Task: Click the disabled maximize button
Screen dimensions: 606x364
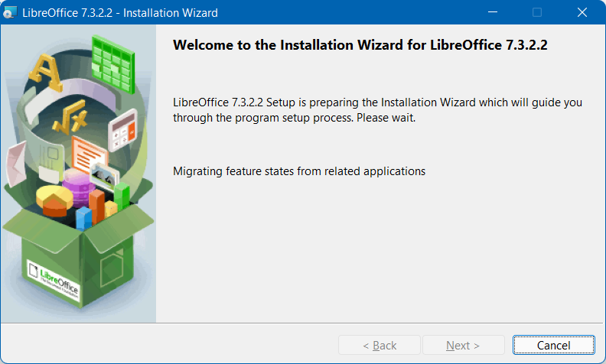Action: click(537, 13)
